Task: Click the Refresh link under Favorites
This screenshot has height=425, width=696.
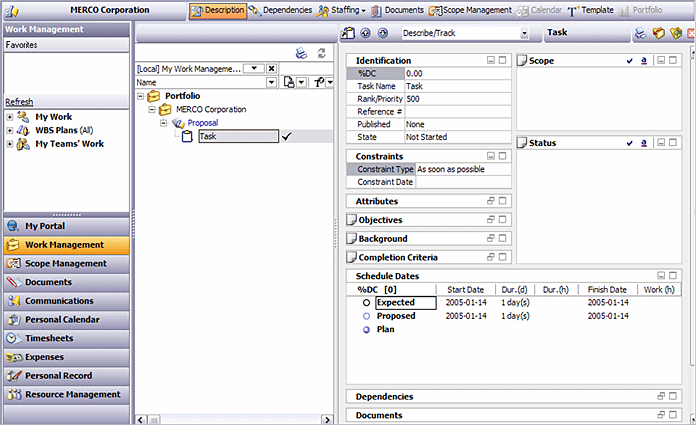Action: click(x=19, y=102)
